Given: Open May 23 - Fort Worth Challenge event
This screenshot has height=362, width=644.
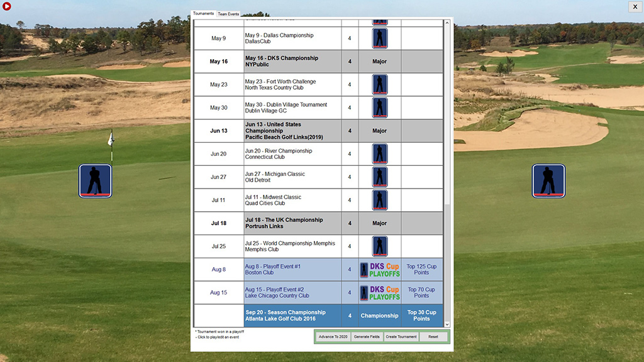Looking at the screenshot, I should [x=292, y=85].
